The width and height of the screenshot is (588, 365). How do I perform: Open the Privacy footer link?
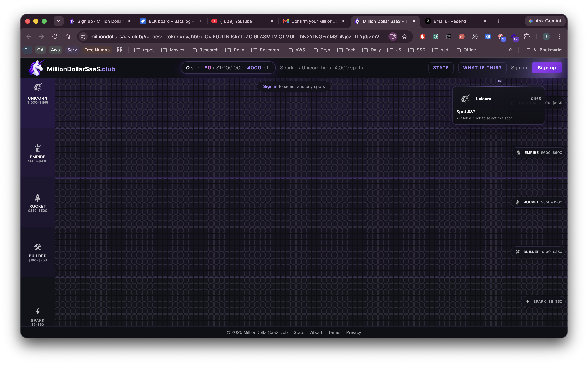point(353,332)
